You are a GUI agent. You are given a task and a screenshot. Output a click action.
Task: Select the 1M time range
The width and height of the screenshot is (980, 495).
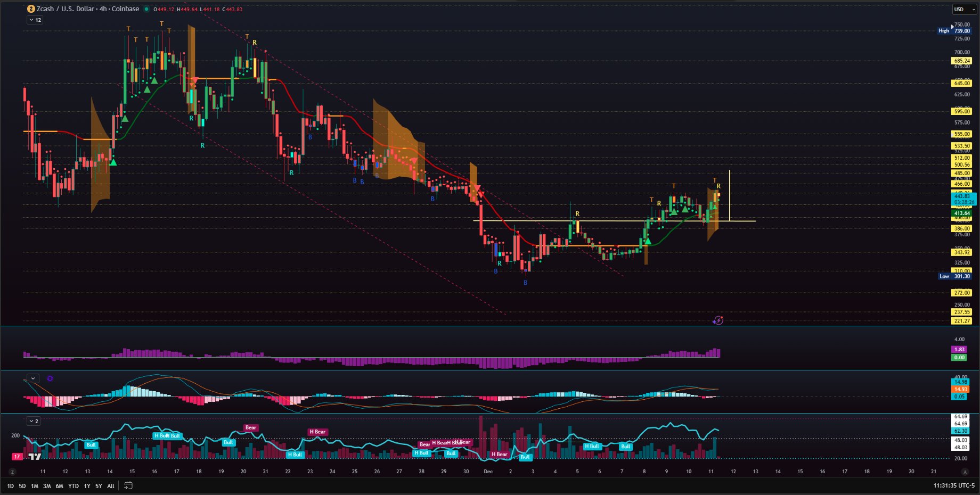[35, 486]
